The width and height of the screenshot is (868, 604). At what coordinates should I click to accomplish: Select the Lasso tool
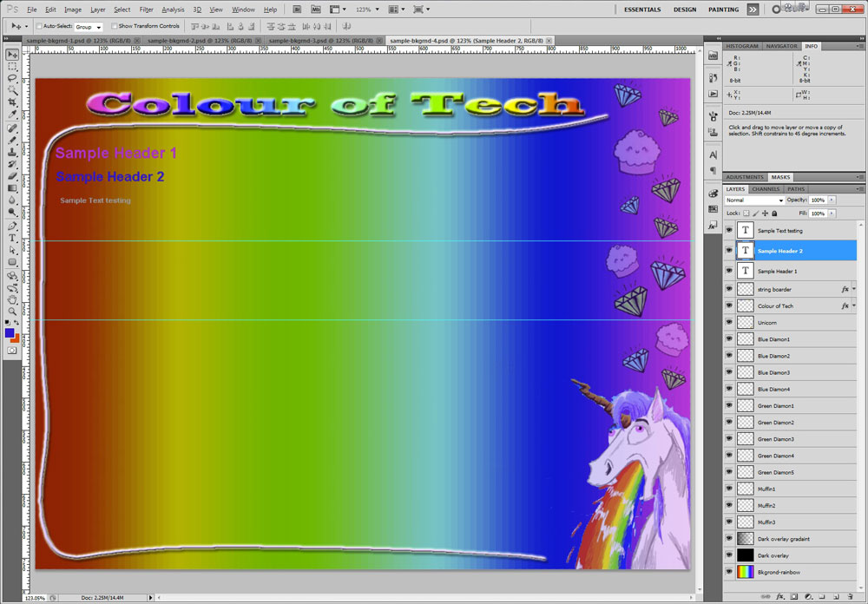[13, 78]
